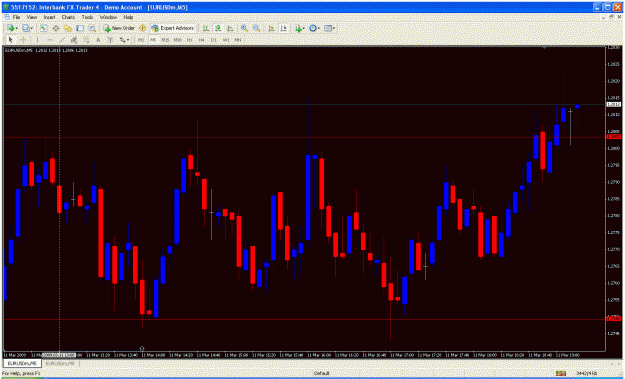Image resolution: width=625 pixels, height=379 pixels.
Task: Switch to the MN monthly timeframe
Action: (238, 40)
